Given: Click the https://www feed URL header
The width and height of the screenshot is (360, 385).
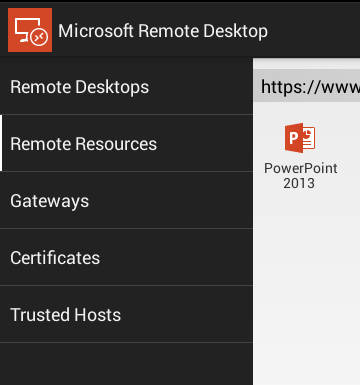Looking at the screenshot, I should (x=307, y=86).
